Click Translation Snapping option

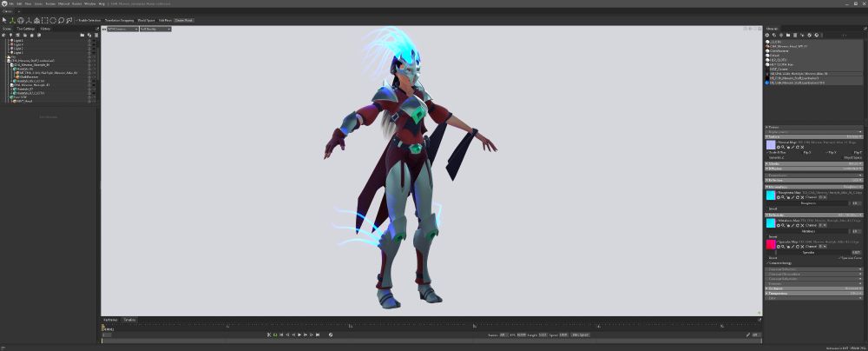[x=120, y=21]
